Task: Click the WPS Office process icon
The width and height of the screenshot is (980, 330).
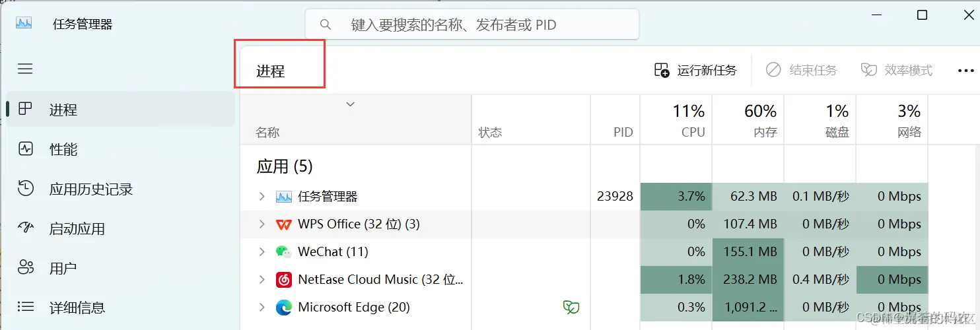Action: [x=284, y=224]
